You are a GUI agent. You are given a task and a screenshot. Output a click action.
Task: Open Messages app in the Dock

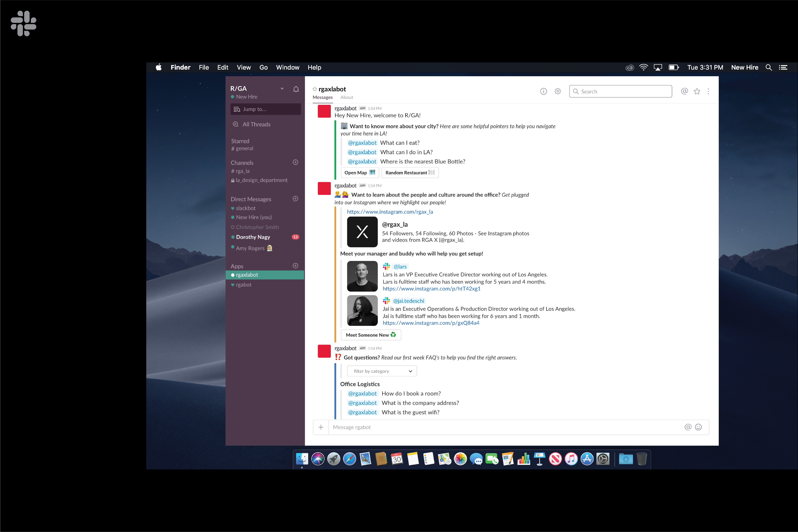tap(476, 459)
